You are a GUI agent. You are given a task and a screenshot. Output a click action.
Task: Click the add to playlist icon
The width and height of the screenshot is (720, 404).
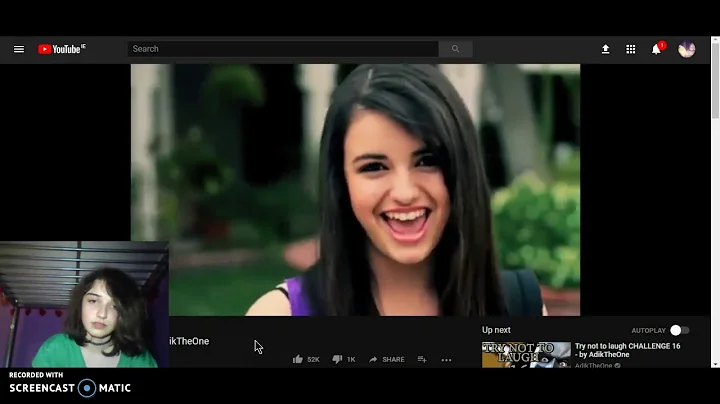point(422,359)
